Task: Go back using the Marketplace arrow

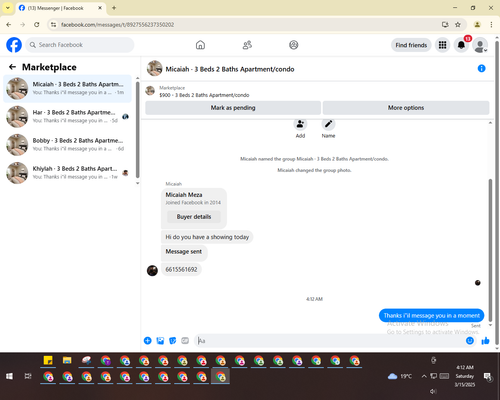Action: tap(12, 67)
